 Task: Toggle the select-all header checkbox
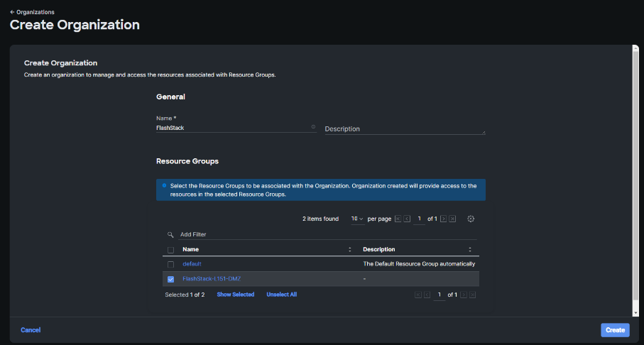(x=170, y=250)
